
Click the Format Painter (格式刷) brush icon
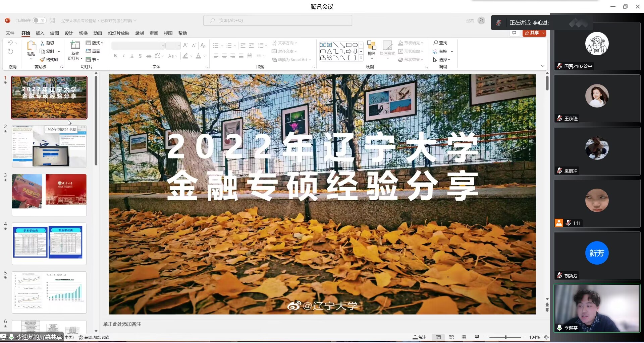coord(43,60)
